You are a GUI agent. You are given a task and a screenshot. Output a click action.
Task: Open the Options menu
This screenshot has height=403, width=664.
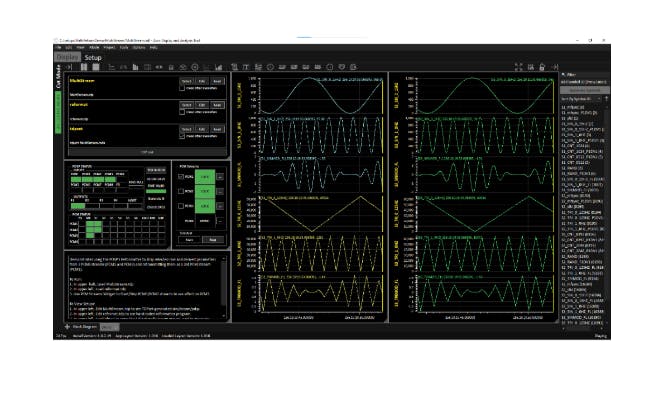pyautogui.click(x=138, y=47)
